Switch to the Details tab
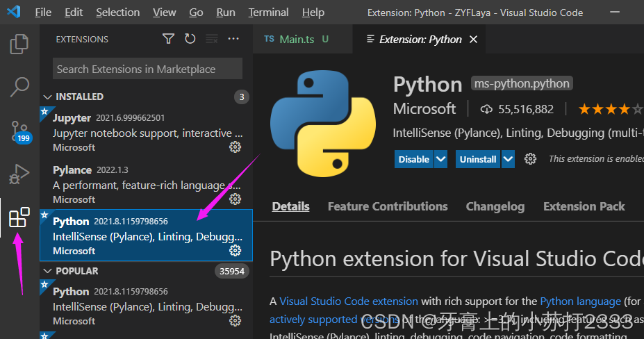Image resolution: width=644 pixels, height=339 pixels. [x=290, y=206]
